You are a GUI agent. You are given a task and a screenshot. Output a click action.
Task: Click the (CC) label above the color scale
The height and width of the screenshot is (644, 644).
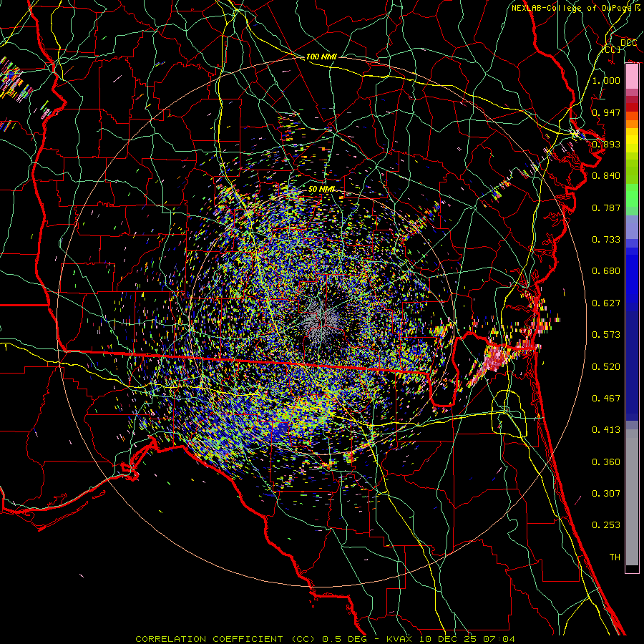(611, 49)
